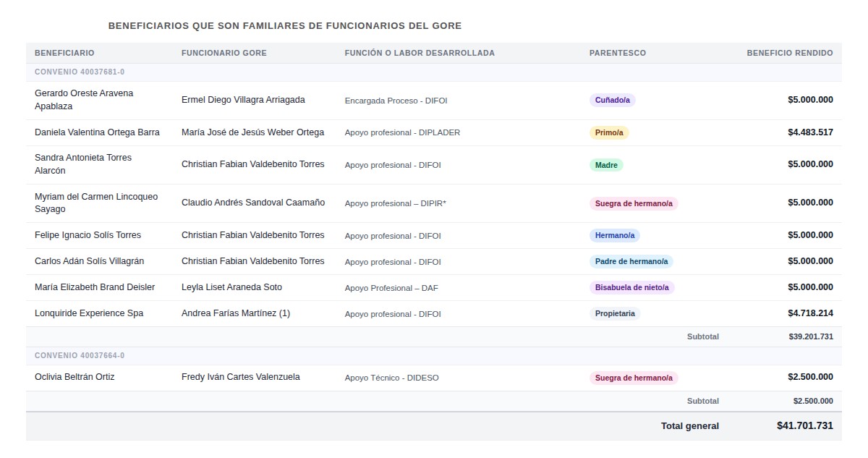Click beneficiary Gerardo Oreste Aravena Apablaza
This screenshot has width=868, height=458.
tap(84, 100)
